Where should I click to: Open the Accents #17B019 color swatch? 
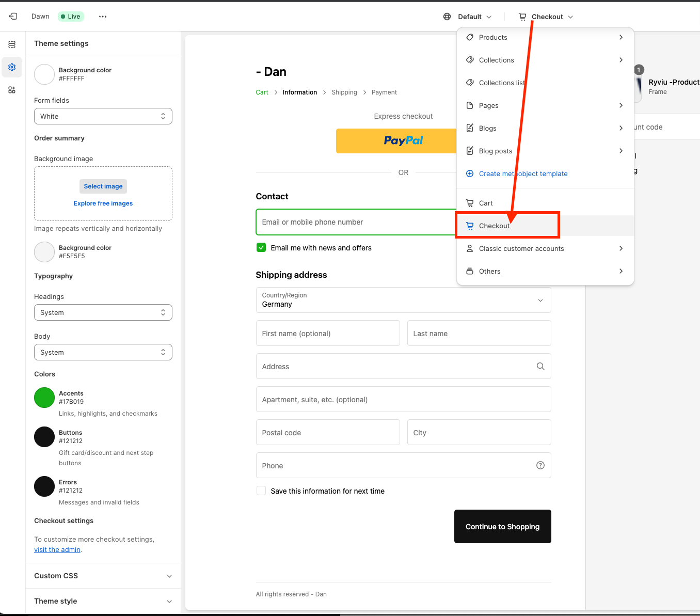pyautogui.click(x=44, y=398)
